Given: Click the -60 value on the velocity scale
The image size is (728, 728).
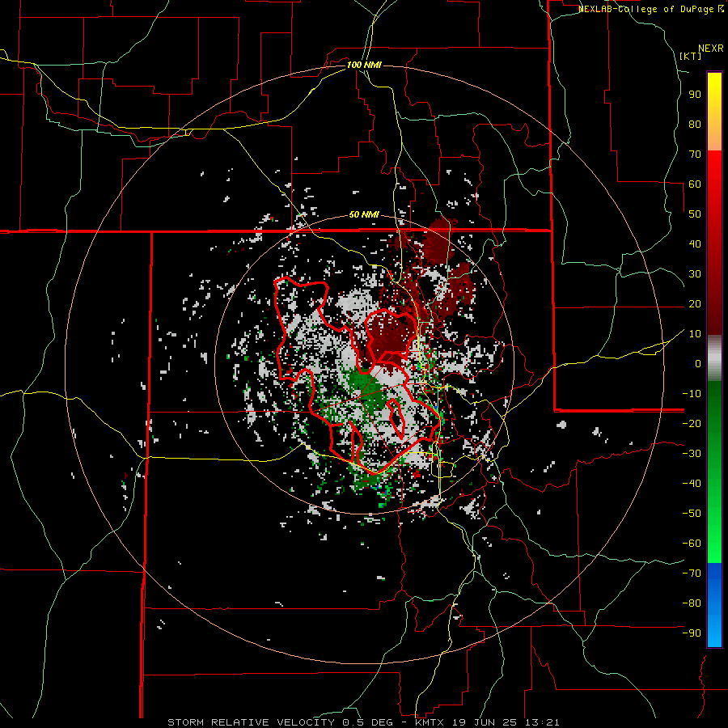Looking at the screenshot, I should (x=692, y=544).
